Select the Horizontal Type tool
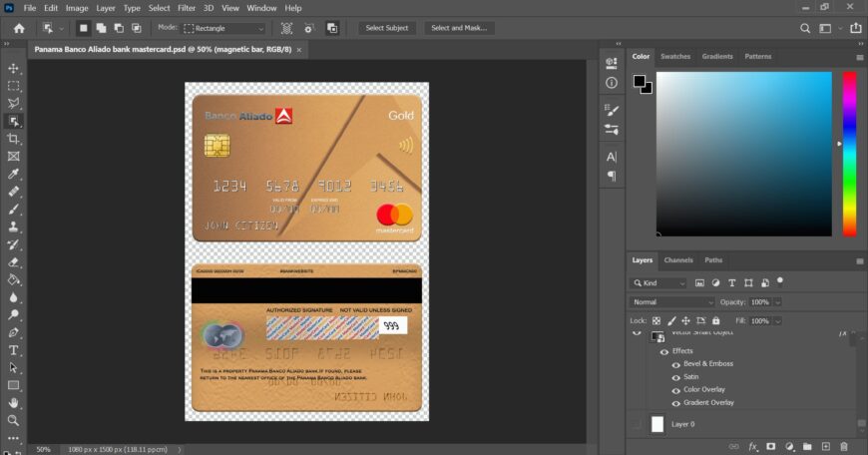868x455 pixels. pyautogui.click(x=13, y=350)
